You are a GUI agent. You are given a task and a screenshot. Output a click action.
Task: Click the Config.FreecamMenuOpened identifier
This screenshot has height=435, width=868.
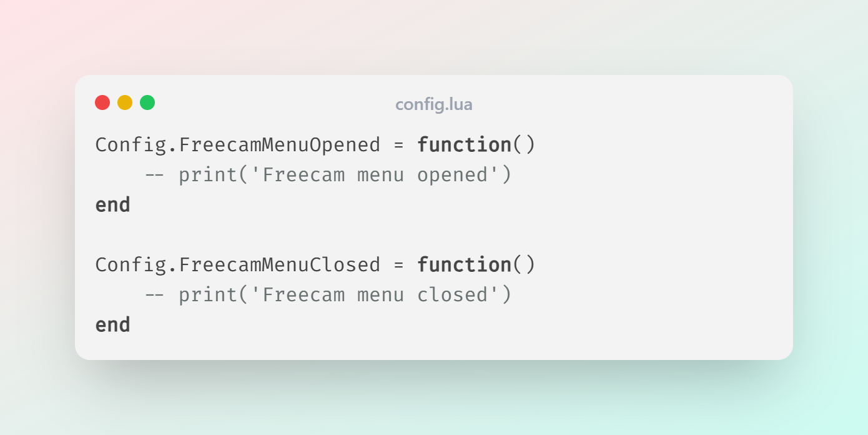[x=237, y=145]
